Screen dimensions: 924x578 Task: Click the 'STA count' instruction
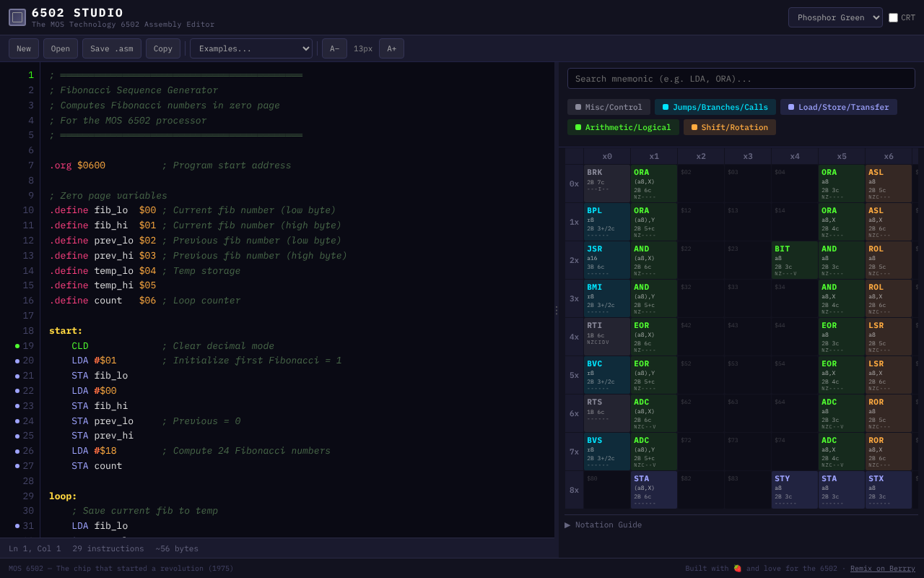[97, 466]
